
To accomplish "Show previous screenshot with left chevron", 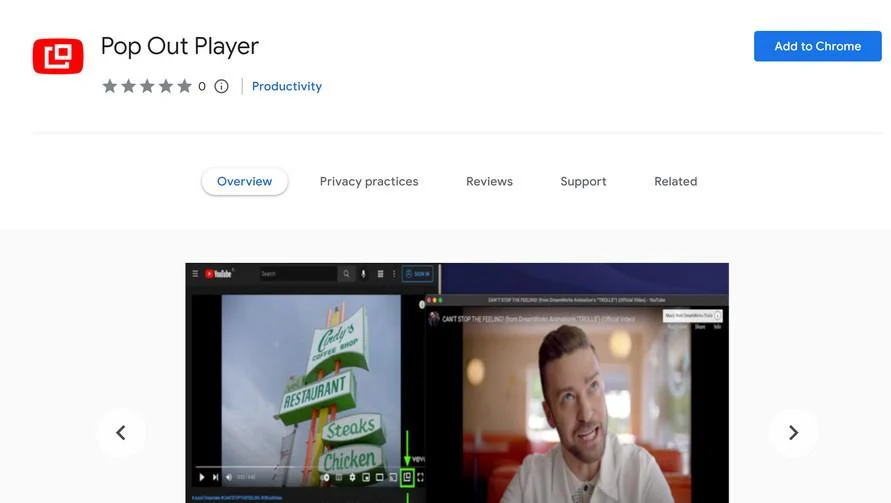I will 121,433.
